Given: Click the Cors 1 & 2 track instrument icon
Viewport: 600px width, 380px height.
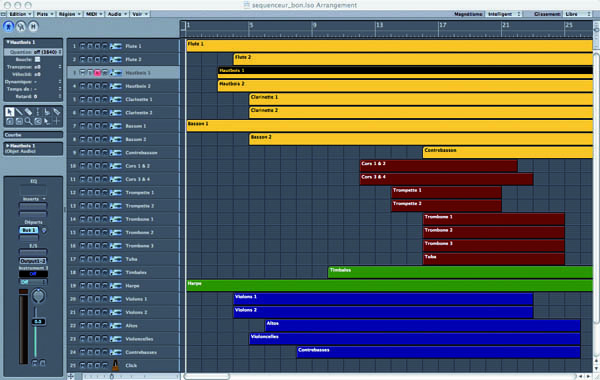Looking at the screenshot, I should (x=116, y=166).
